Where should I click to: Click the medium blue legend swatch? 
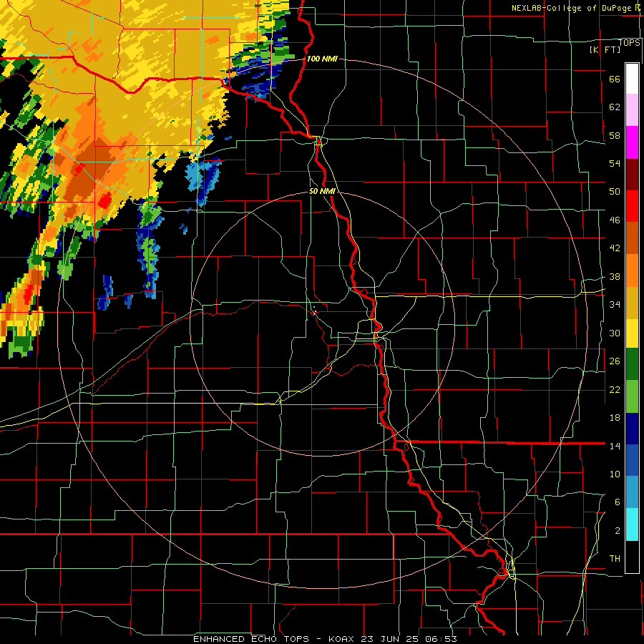pos(632,460)
